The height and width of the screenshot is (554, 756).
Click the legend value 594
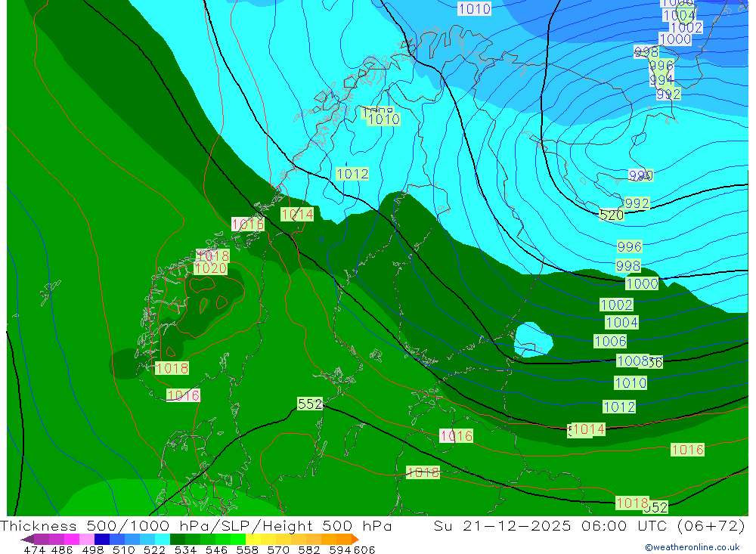tap(340, 549)
